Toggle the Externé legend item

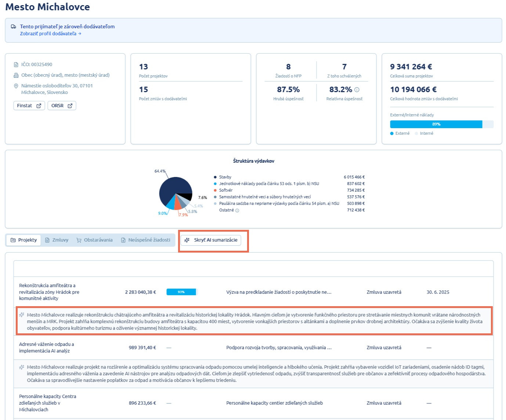(400, 133)
